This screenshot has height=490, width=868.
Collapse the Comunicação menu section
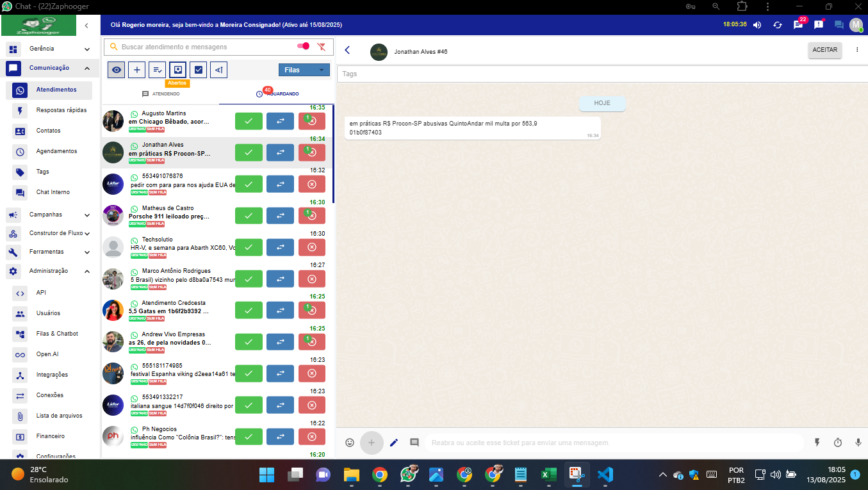[86, 68]
